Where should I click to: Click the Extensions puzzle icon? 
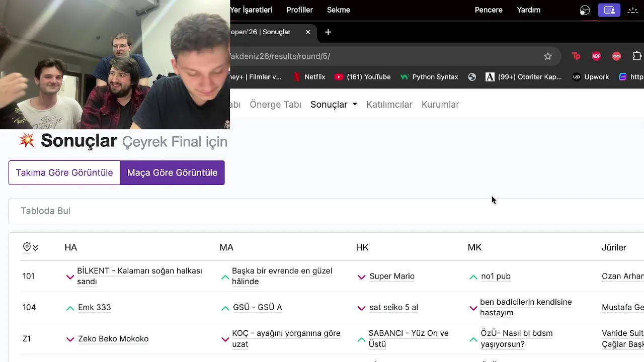[636, 56]
